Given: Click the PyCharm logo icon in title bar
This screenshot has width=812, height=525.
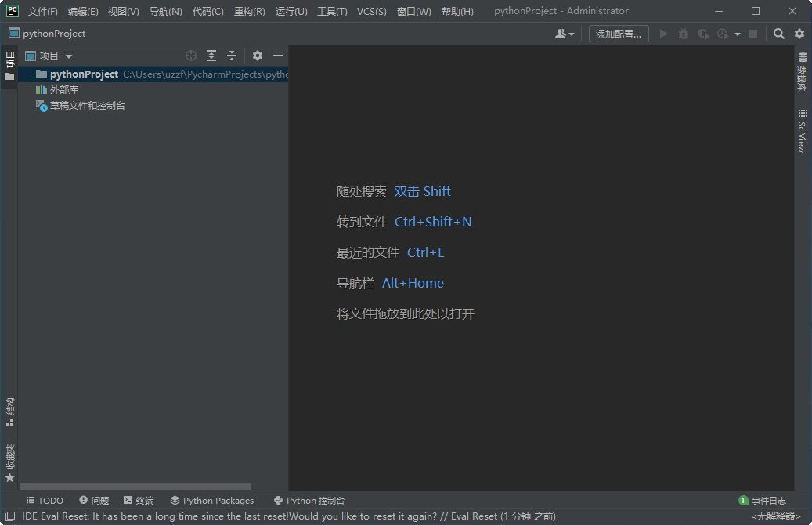Looking at the screenshot, I should [x=12, y=11].
